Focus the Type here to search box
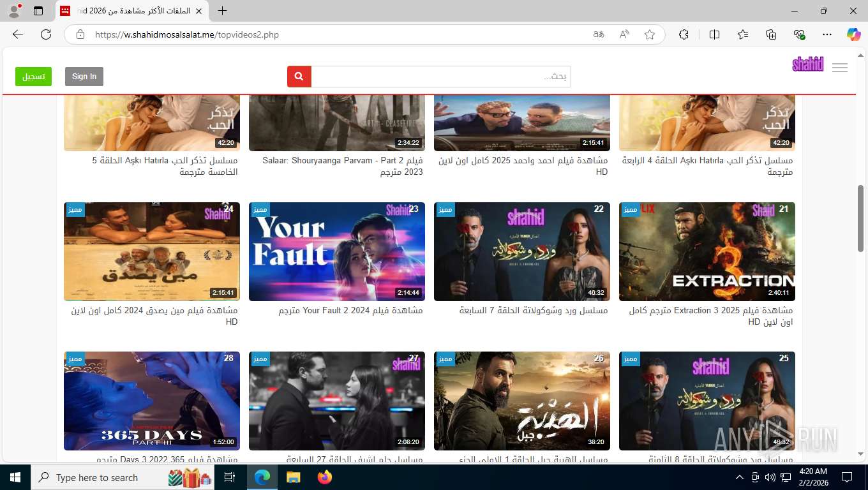 pyautogui.click(x=123, y=477)
